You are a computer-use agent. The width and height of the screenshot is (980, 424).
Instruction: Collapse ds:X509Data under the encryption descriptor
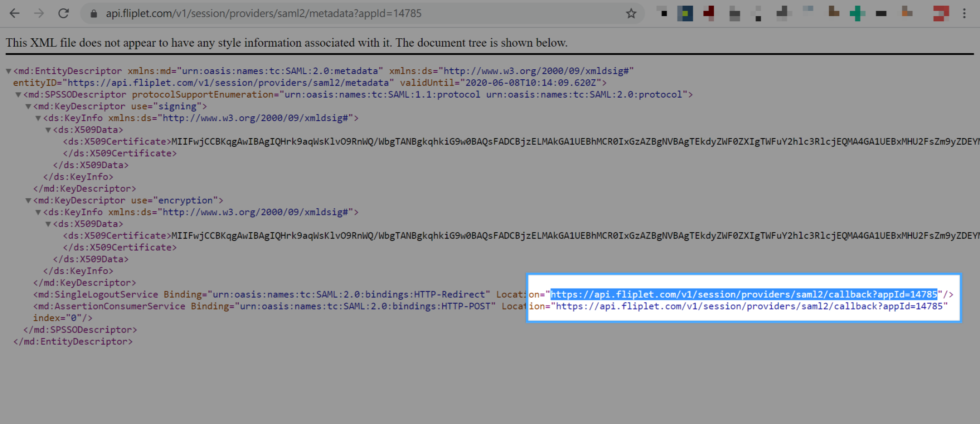coord(48,224)
